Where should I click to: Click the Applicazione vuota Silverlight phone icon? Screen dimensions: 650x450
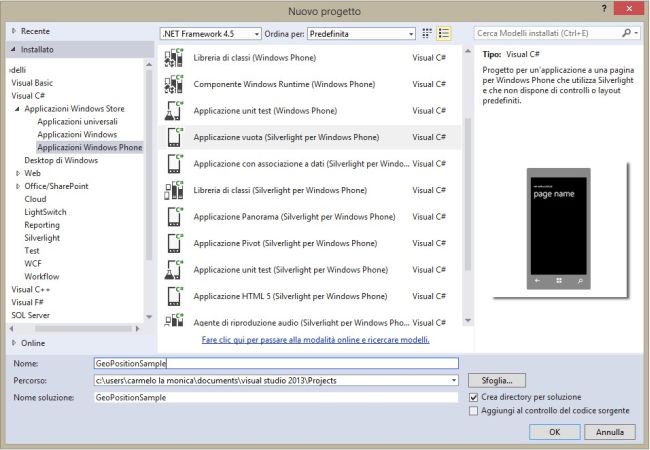[174, 137]
